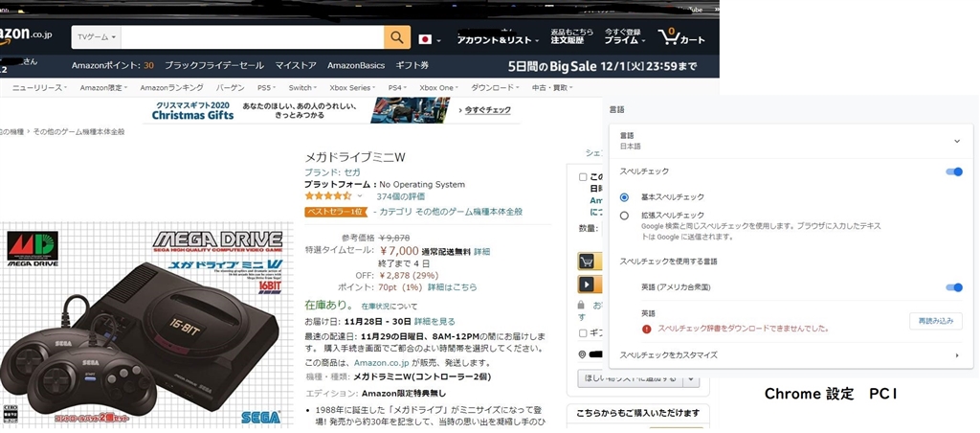The image size is (980, 433).
Task: Click the Big Sale banner text
Action: (x=602, y=66)
